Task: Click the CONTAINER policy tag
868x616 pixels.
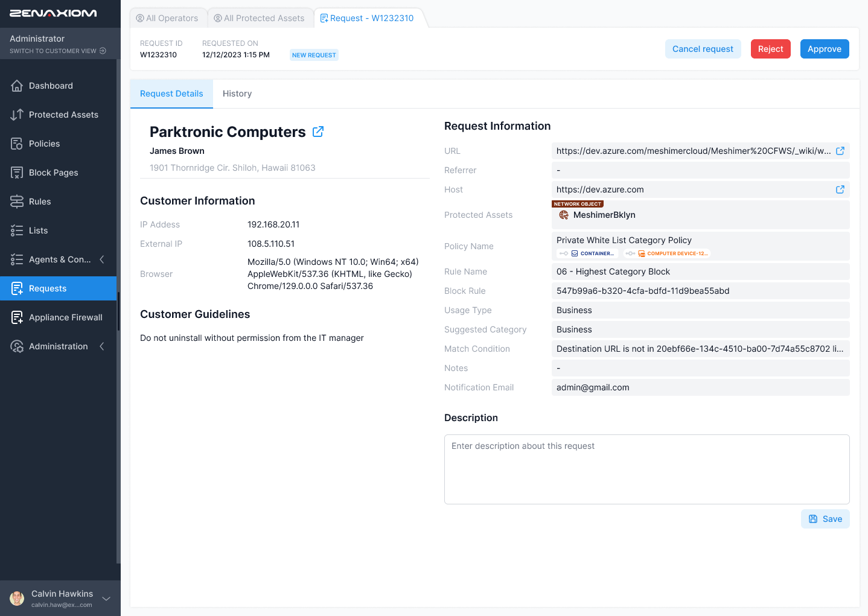Action: click(587, 253)
